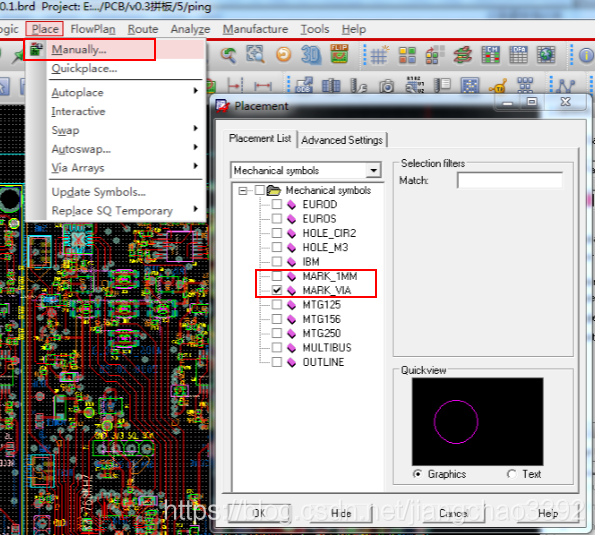595x535 pixels.
Task: Click the Cancel button
Action: [x=453, y=513]
